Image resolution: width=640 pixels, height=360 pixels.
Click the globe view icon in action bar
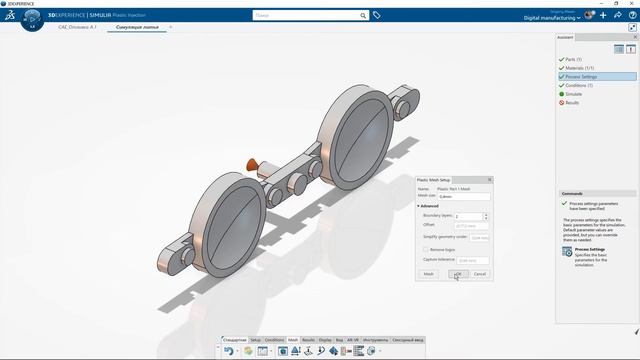tap(282, 351)
